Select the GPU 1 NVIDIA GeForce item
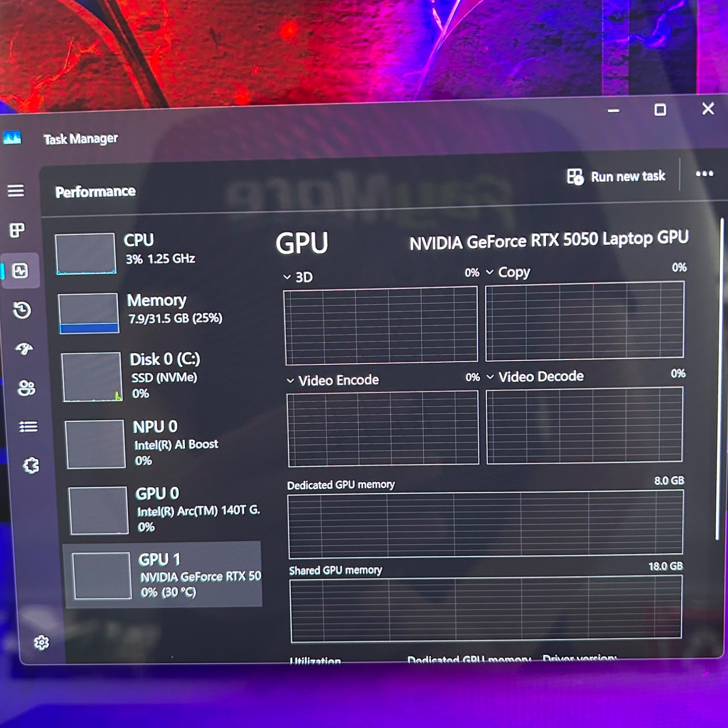The width and height of the screenshot is (728, 728). [x=163, y=575]
